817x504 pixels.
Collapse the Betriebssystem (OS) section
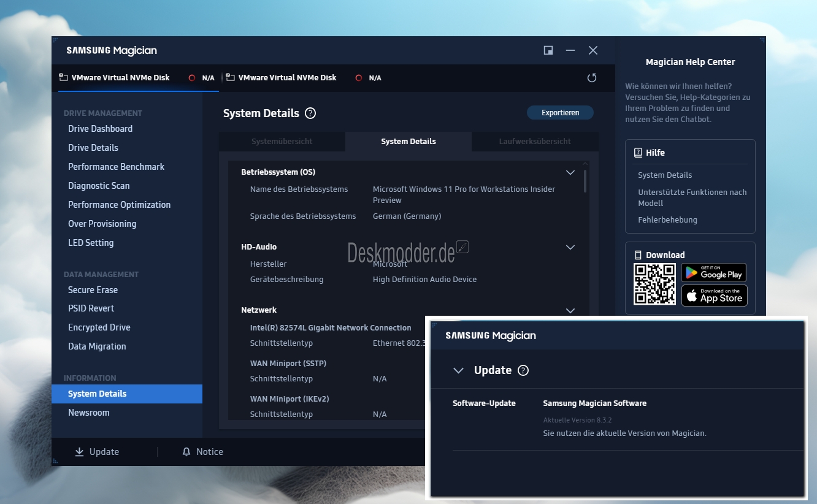click(570, 172)
